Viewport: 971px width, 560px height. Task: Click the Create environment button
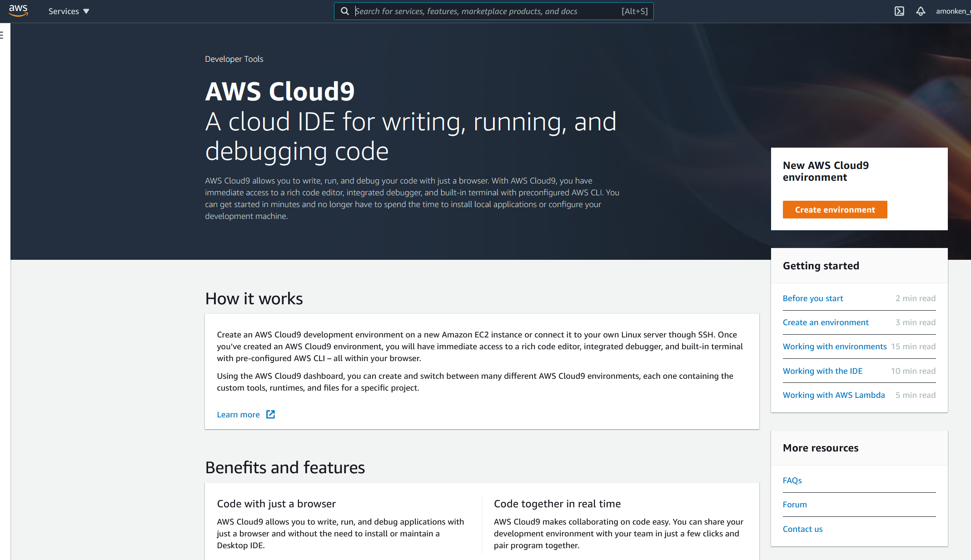835,209
